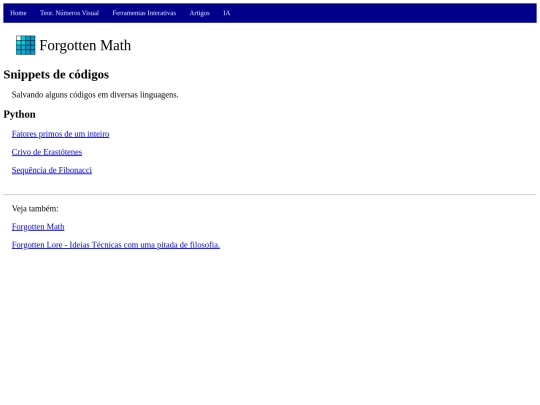This screenshot has height=405, width=540.
Task: Visit the Forgotten Math footer link
Action: pos(38,227)
